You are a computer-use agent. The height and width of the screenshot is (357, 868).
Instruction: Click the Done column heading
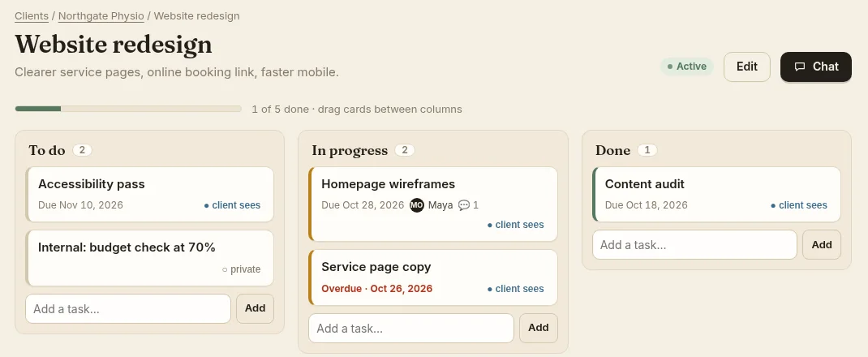point(612,151)
